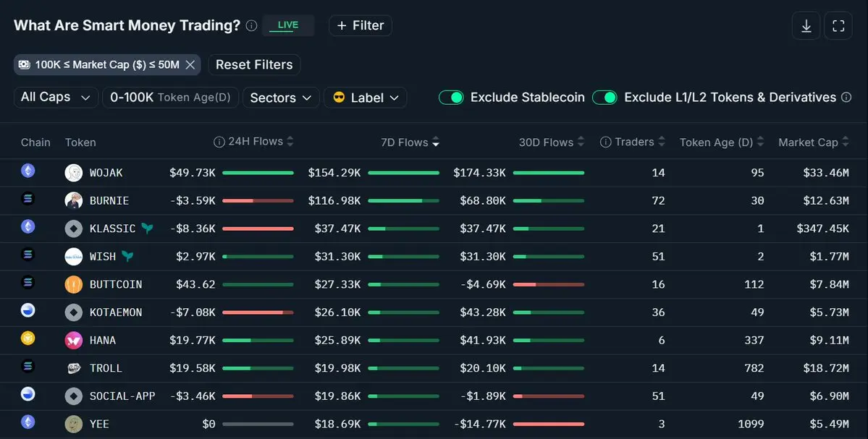868x439 pixels.
Task: Open the Label dropdown
Action: [x=366, y=98]
